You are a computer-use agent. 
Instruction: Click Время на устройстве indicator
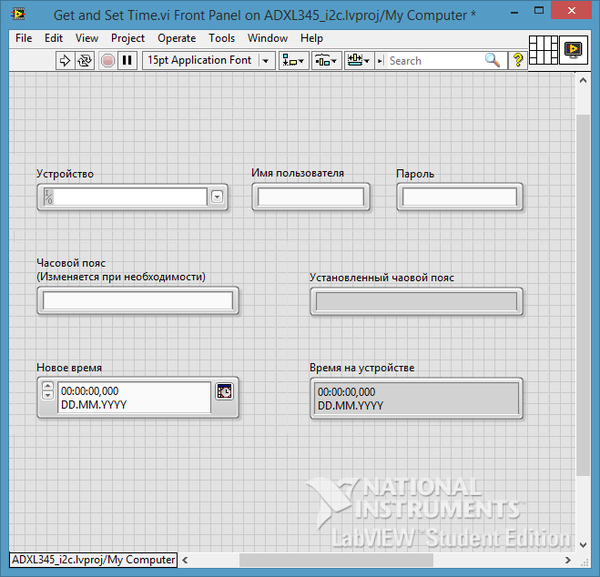coord(416,398)
